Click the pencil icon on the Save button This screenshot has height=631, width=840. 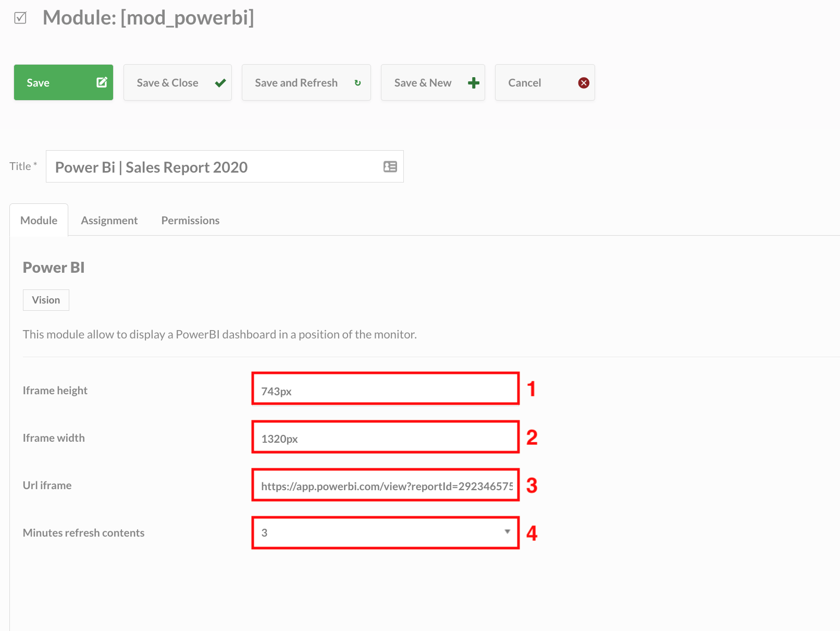pyautogui.click(x=101, y=82)
